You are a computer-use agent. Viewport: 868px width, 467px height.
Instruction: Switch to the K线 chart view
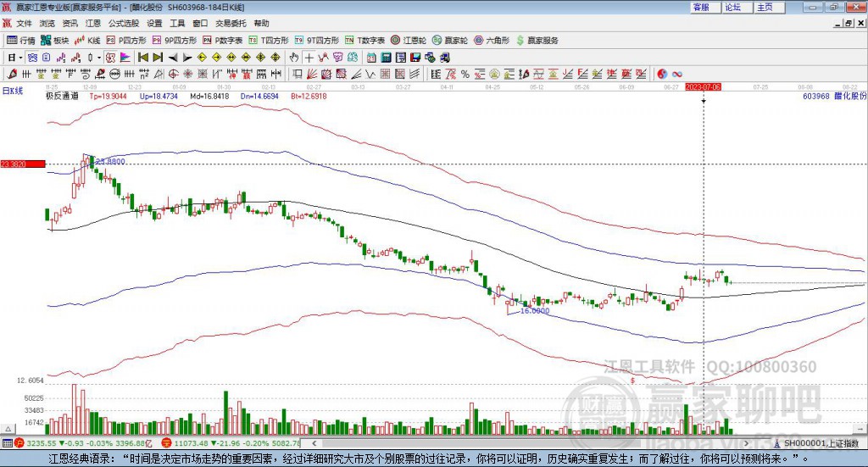[87, 41]
